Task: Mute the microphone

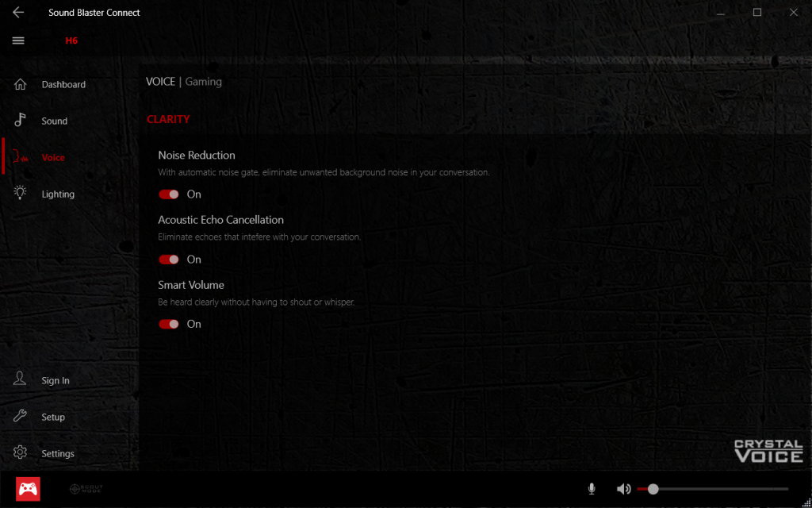Action: [x=592, y=489]
